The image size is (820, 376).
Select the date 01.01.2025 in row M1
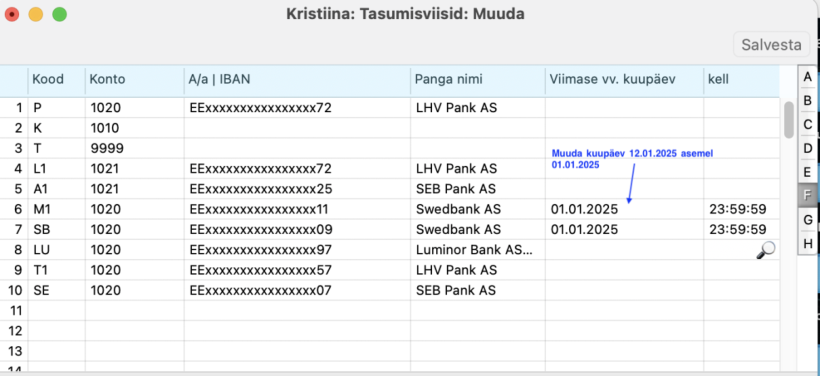click(x=584, y=210)
